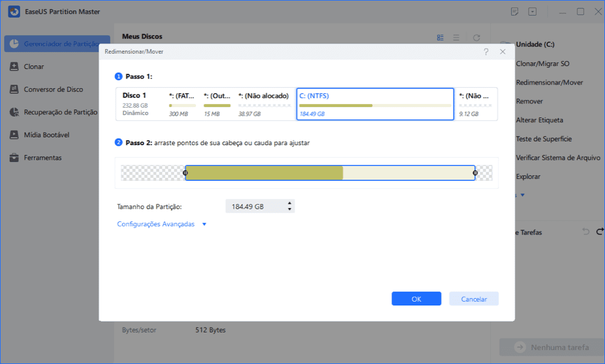The image size is (605, 364).
Task: Expand more options arrow below Explorar
Action: pyautogui.click(x=523, y=195)
